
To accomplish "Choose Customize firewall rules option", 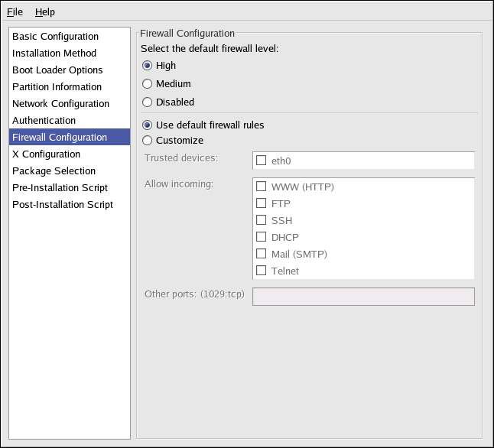I will pyautogui.click(x=148, y=141).
